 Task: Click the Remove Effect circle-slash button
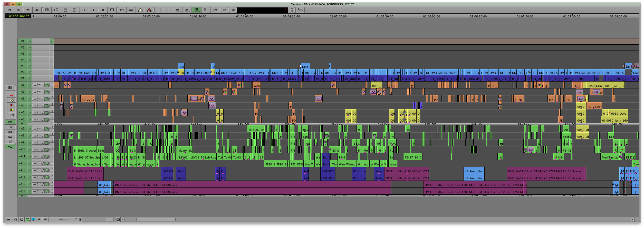[x=74, y=10]
